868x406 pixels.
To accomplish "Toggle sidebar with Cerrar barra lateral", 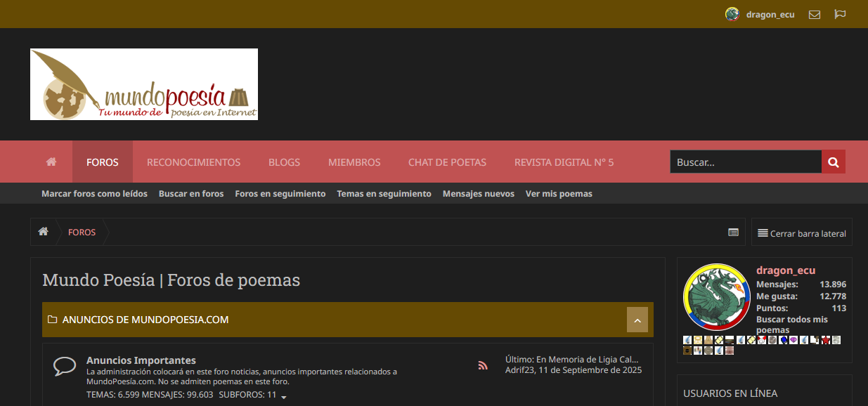I will click(x=802, y=233).
